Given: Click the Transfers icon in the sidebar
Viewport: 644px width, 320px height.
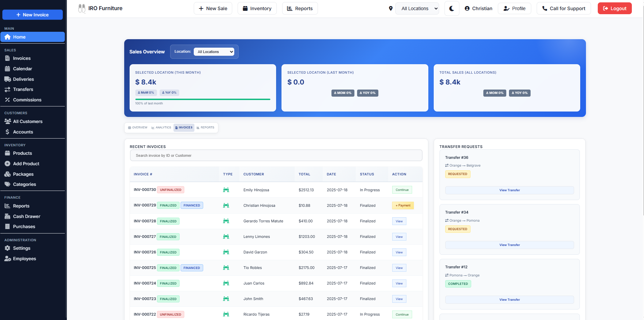Looking at the screenshot, I should [7, 89].
